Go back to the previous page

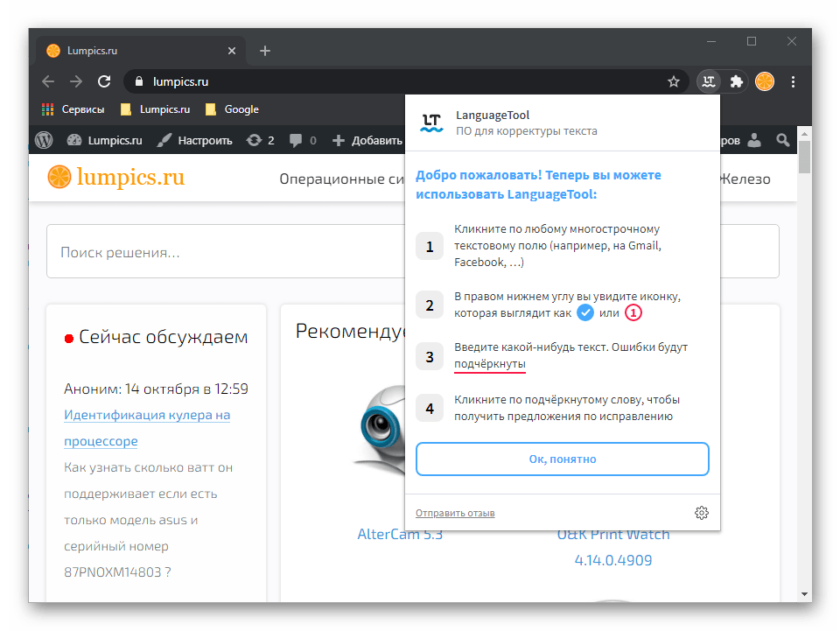point(48,81)
